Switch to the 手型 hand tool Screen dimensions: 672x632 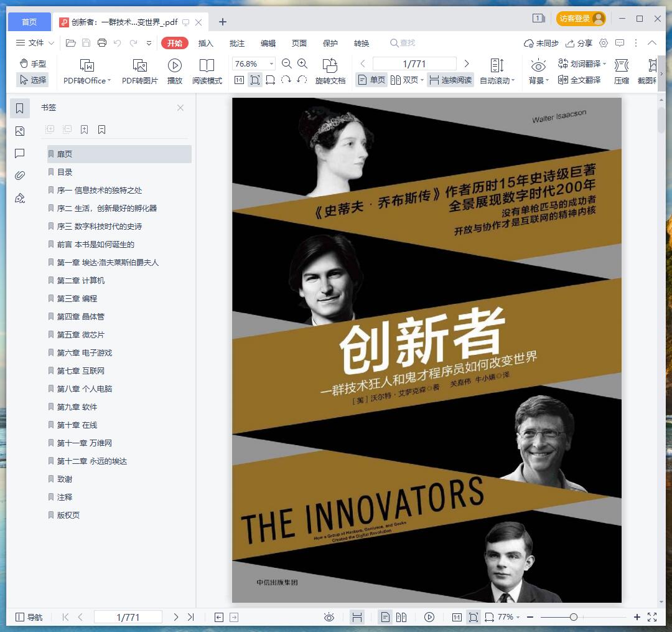[x=33, y=64]
